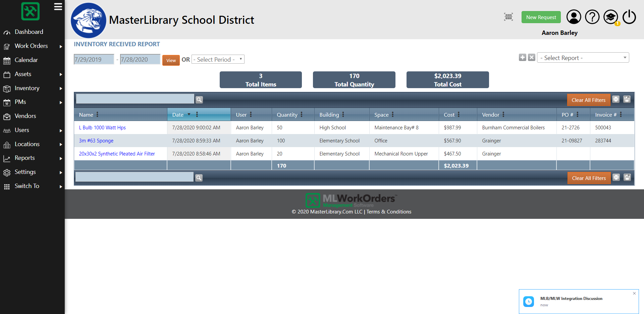
Task: Click the power logout icon
Action: [629, 17]
